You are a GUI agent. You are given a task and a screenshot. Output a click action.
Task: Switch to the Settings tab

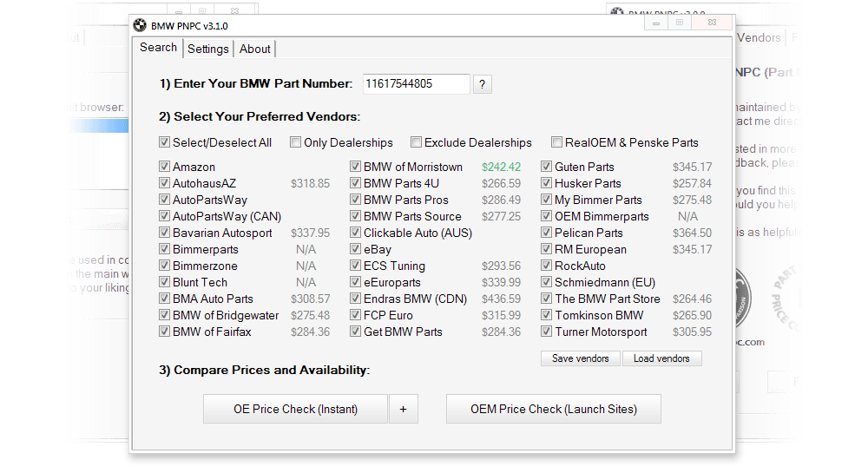208,49
